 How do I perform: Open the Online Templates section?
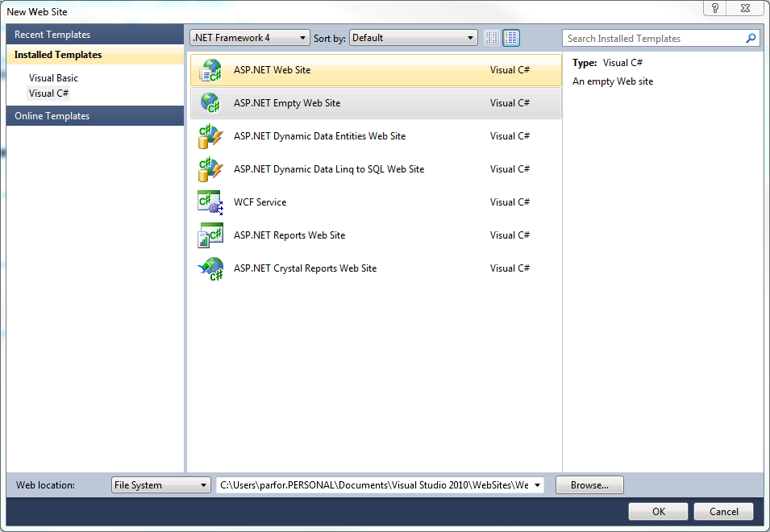95,116
